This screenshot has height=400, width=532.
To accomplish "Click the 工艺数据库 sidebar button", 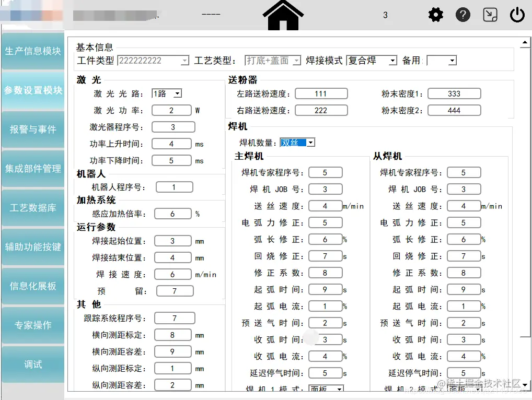I will pyautogui.click(x=33, y=207).
